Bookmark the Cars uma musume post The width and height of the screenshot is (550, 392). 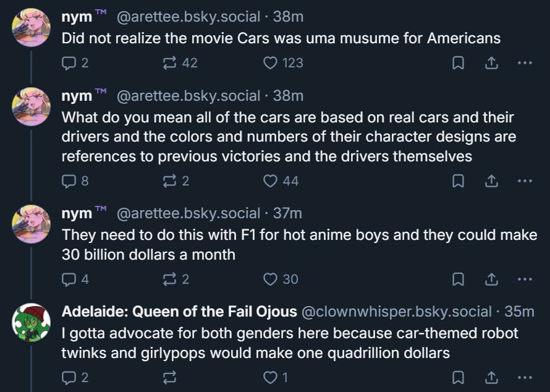(458, 62)
